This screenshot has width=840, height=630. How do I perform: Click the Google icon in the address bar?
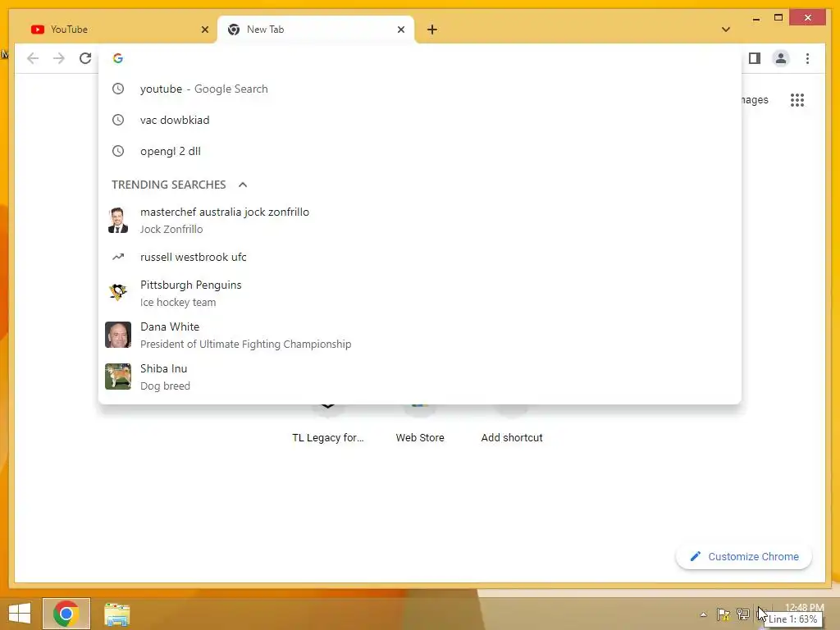(118, 58)
